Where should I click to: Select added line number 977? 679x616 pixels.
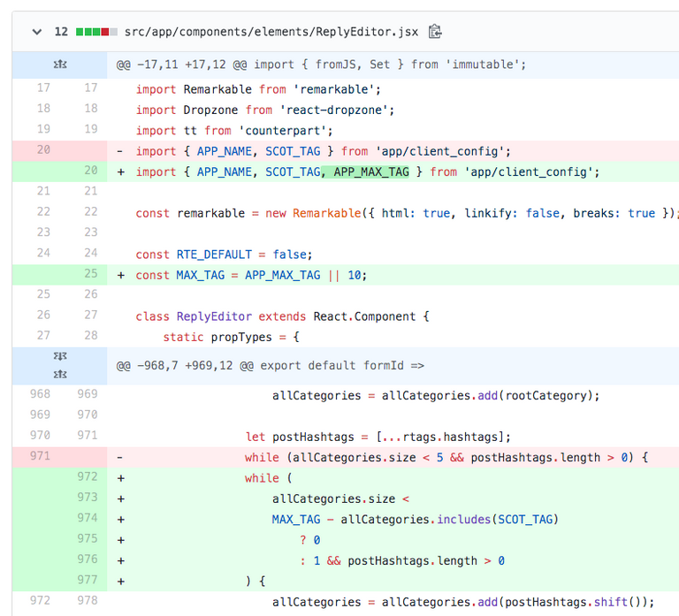click(87, 580)
